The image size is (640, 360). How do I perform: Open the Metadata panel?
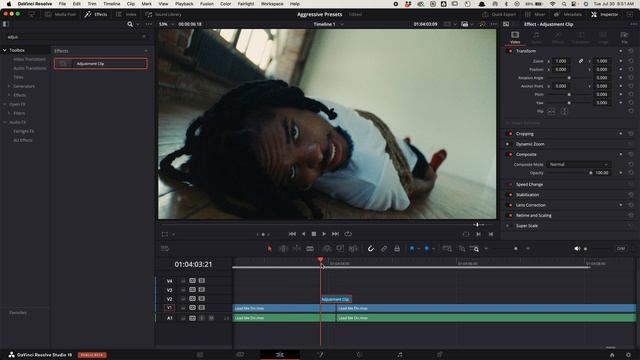point(569,14)
